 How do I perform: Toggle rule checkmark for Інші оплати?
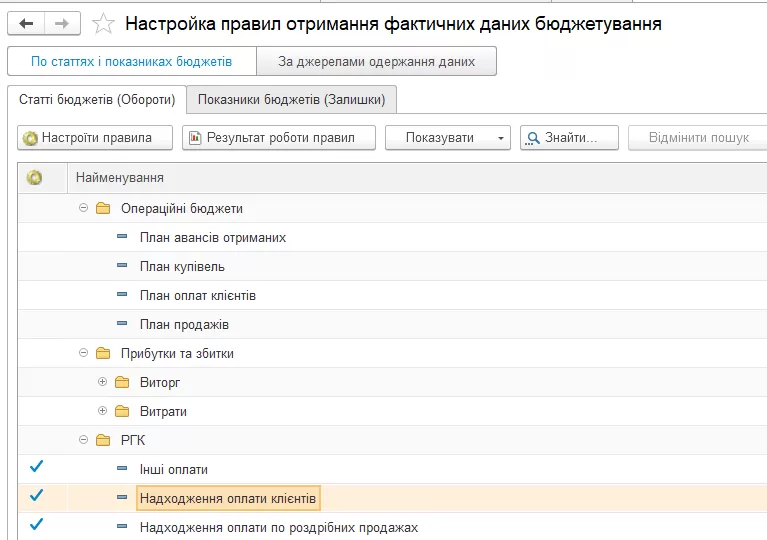[x=36, y=467]
